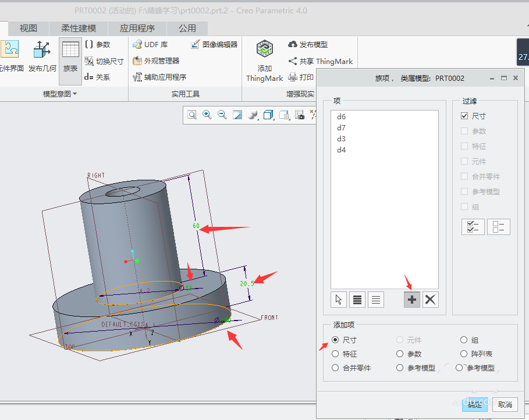Expand the display style icon dropdown arrow
The image size is (529, 420).
[x=274, y=119]
